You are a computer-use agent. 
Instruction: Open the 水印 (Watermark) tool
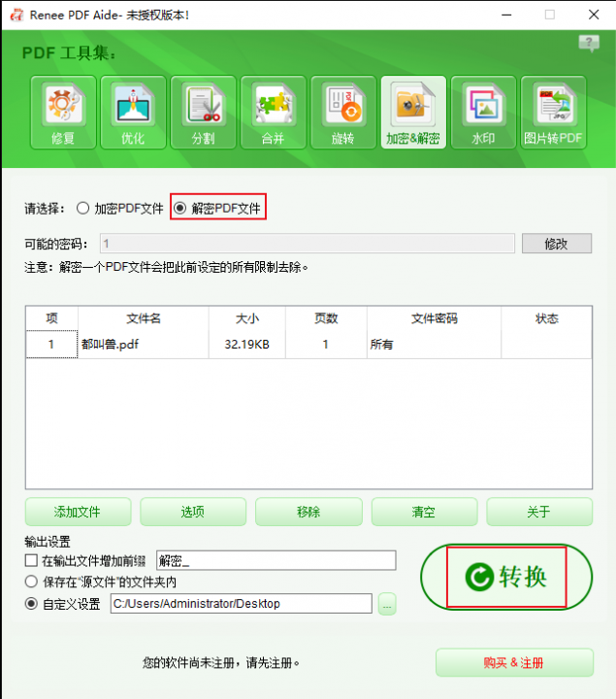click(483, 112)
